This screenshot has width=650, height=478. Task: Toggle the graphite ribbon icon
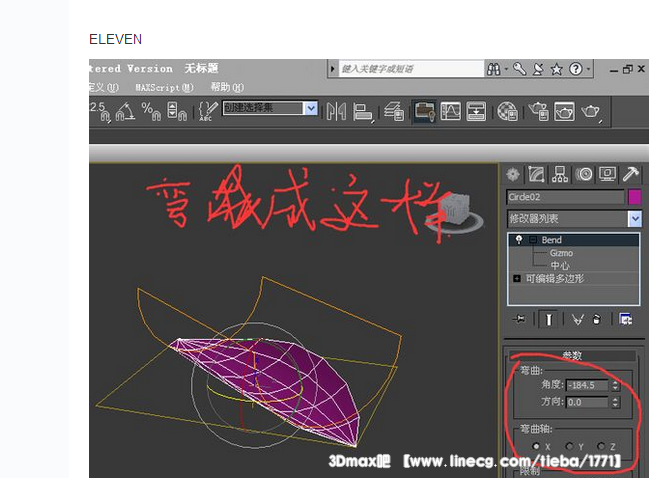pyautogui.click(x=424, y=111)
